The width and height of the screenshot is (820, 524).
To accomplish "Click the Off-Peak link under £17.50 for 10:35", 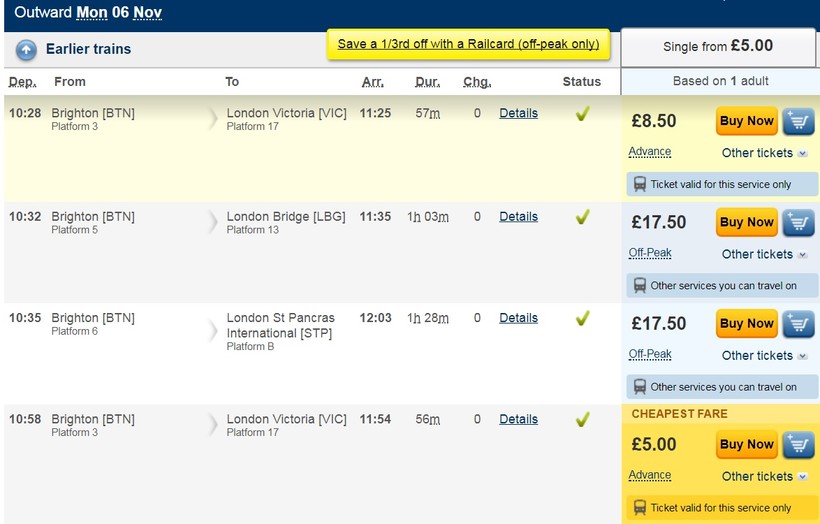I will click(650, 354).
